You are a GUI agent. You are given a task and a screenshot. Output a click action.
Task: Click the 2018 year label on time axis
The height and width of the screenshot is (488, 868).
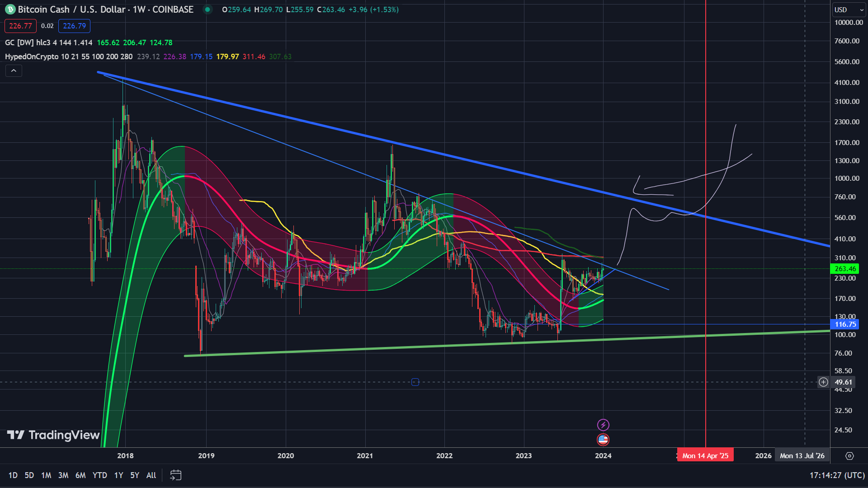click(125, 455)
